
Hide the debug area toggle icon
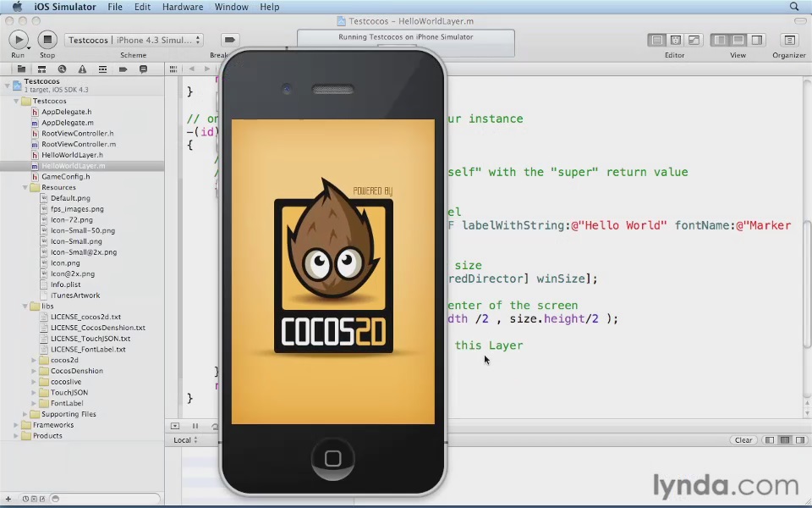(175, 426)
